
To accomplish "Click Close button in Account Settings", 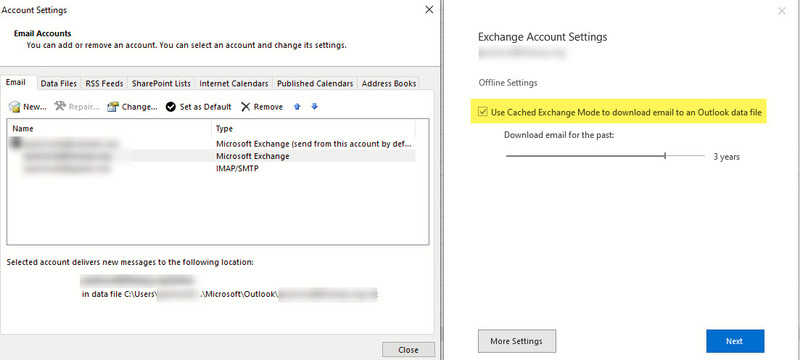I will click(x=408, y=350).
